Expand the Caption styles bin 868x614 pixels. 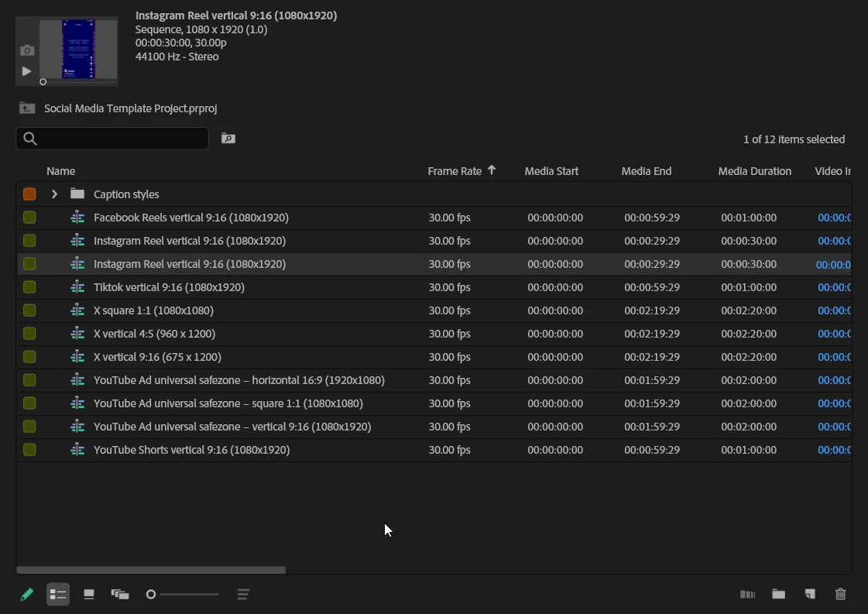[54, 194]
